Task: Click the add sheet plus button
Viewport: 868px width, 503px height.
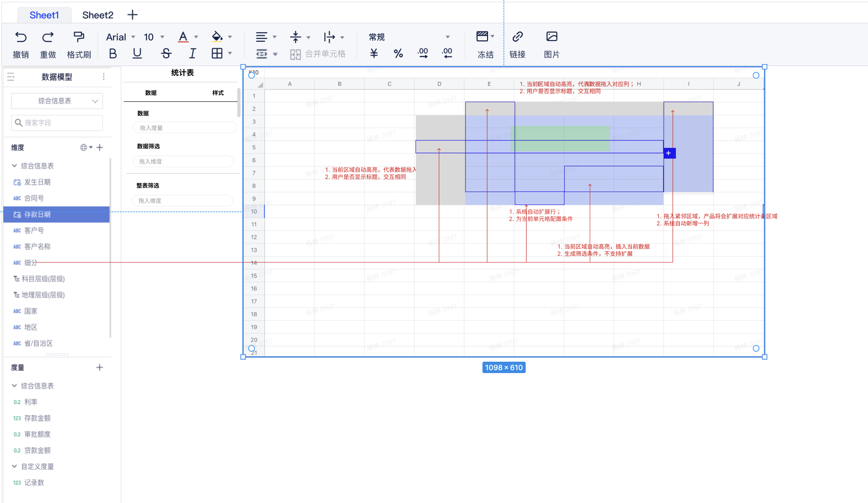Action: tap(132, 15)
